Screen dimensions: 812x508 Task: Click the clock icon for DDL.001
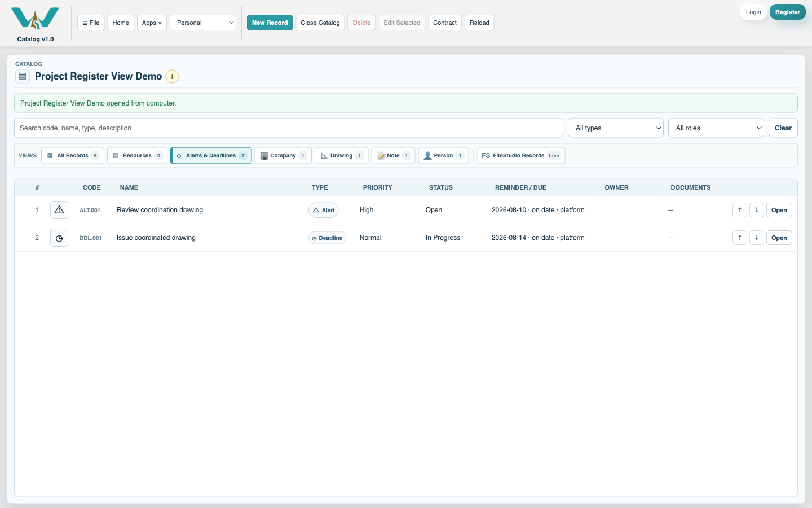tap(59, 238)
